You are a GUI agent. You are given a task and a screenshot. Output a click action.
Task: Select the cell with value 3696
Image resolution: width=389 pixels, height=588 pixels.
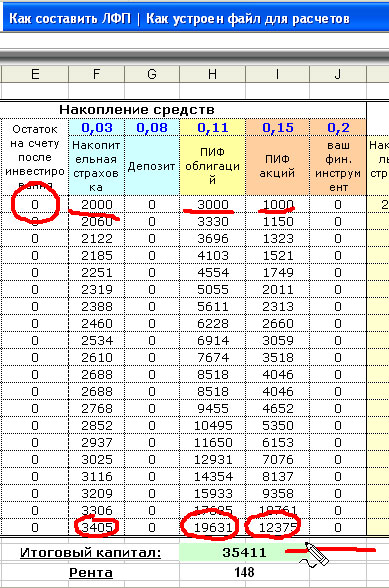tap(213, 238)
